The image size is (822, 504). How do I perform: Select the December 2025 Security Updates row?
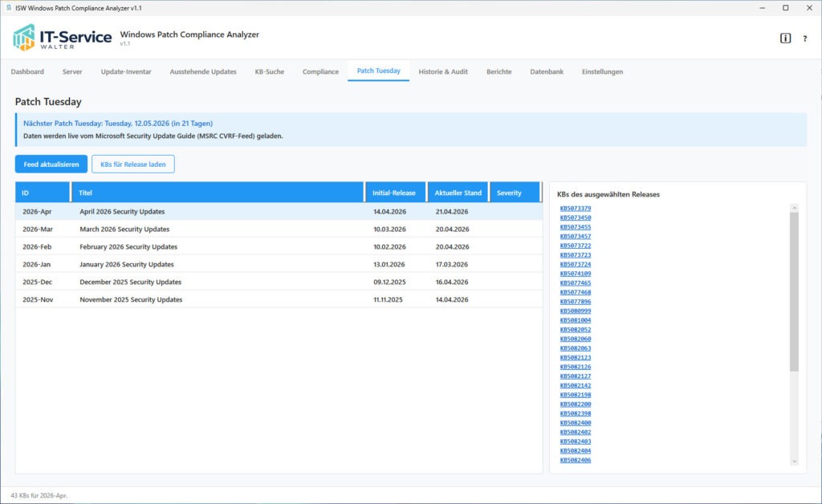(x=241, y=282)
